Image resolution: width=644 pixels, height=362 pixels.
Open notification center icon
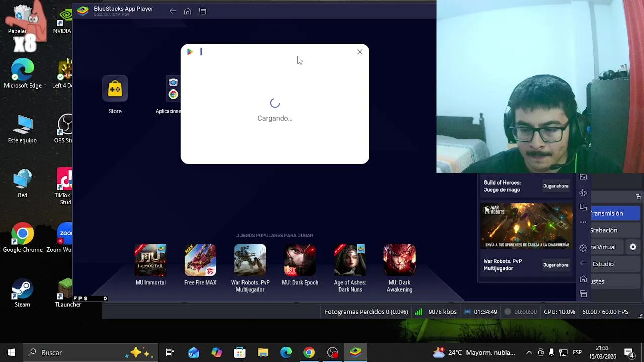629,353
